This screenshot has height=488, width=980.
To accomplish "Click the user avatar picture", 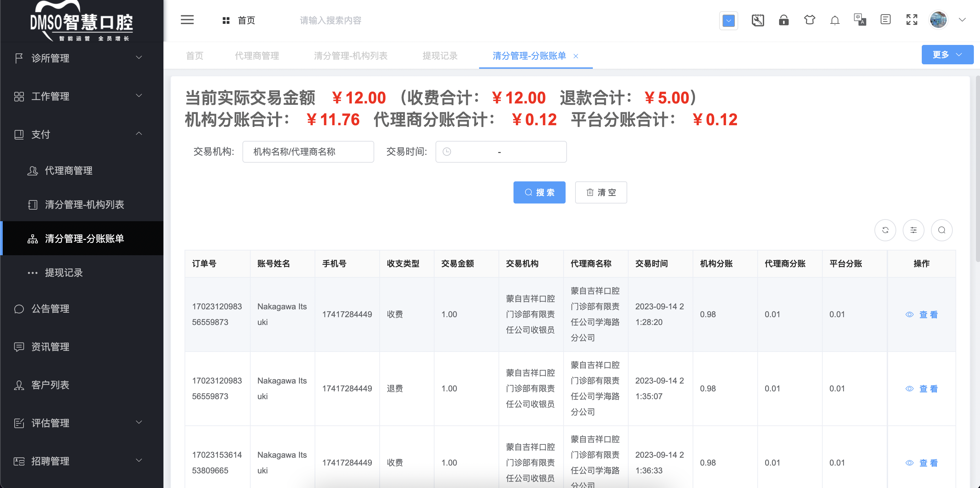I will click(938, 20).
